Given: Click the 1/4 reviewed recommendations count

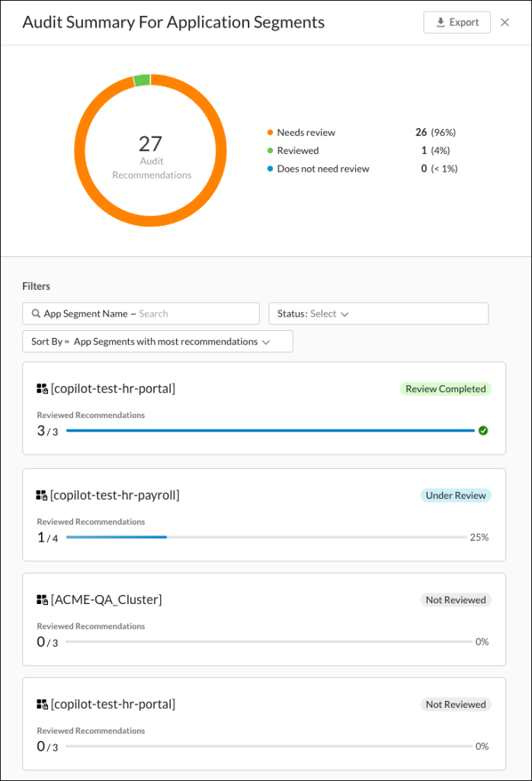Looking at the screenshot, I should 47,538.
